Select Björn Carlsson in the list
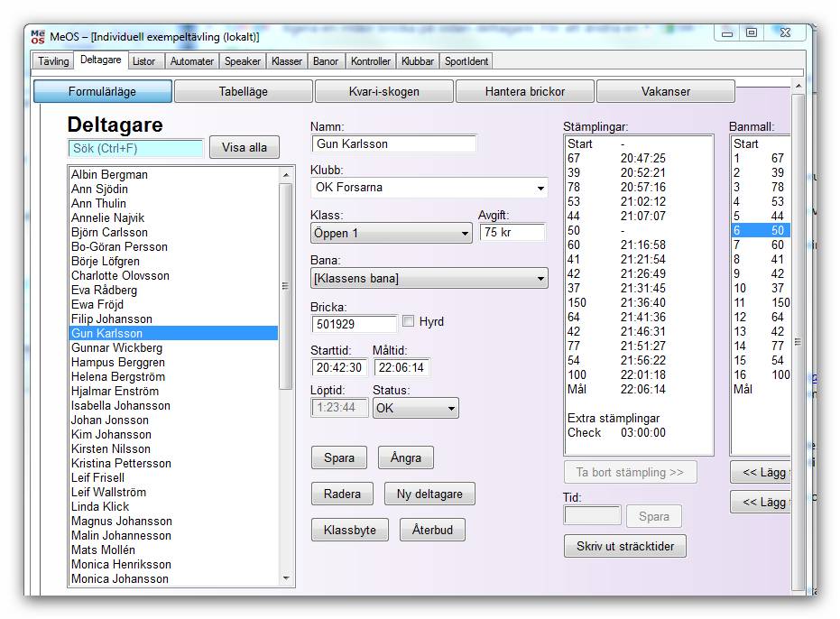This screenshot has width=840, height=619. pos(173,233)
